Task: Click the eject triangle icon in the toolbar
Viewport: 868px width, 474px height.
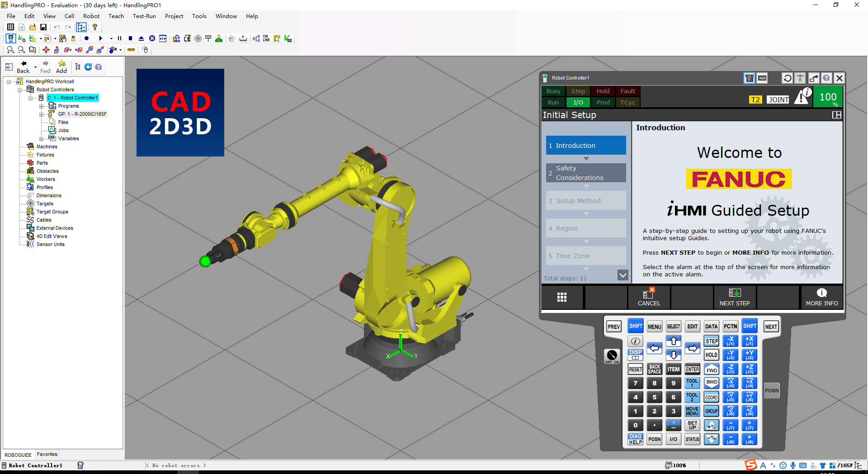Action: (x=141, y=38)
